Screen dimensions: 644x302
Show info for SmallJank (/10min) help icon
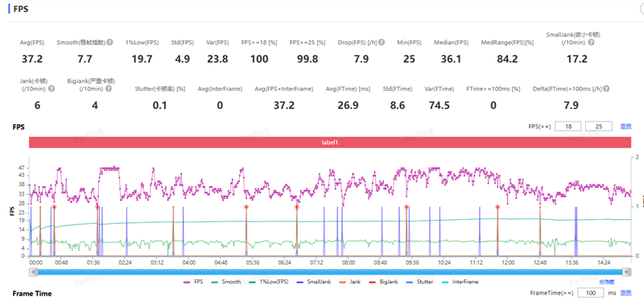coord(591,43)
